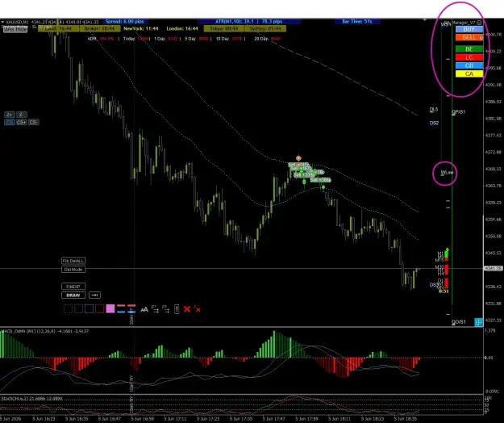Click the red LC button
The height and width of the screenshot is (423, 504).
click(x=469, y=57)
